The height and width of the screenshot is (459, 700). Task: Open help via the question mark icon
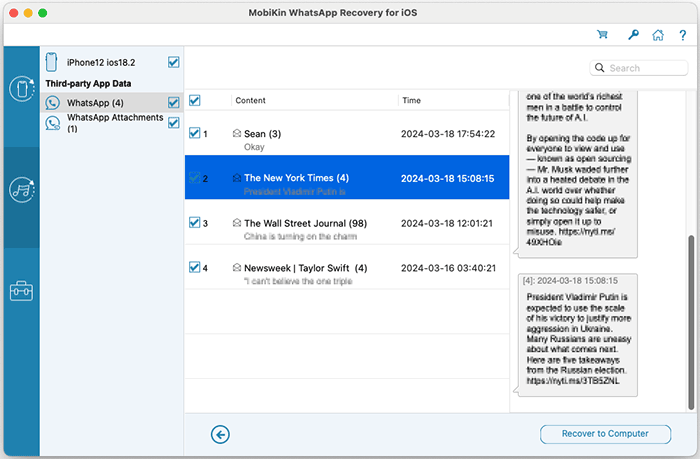pyautogui.click(x=683, y=35)
